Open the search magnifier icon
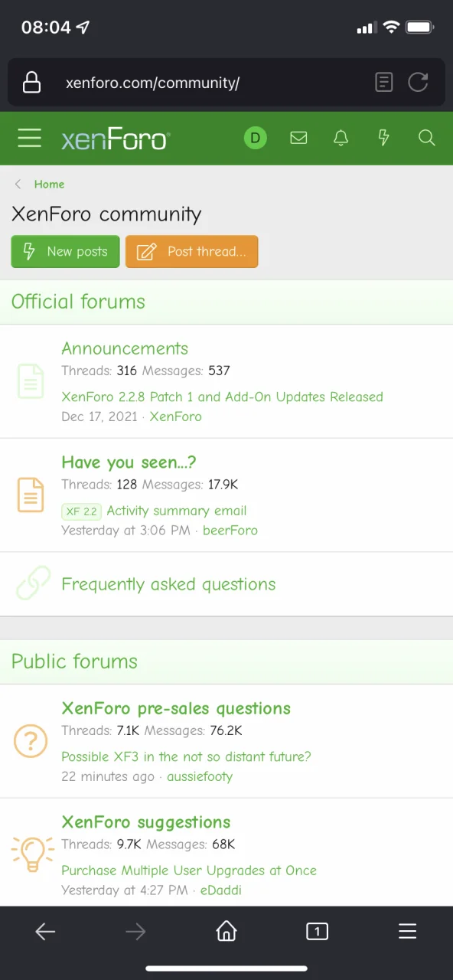This screenshot has height=980, width=453. [x=427, y=139]
